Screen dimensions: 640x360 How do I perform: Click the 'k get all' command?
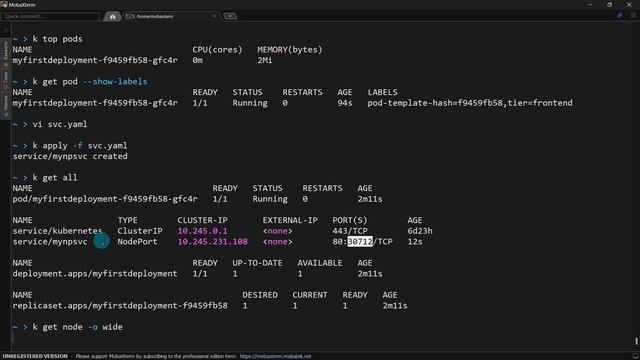click(x=55, y=178)
